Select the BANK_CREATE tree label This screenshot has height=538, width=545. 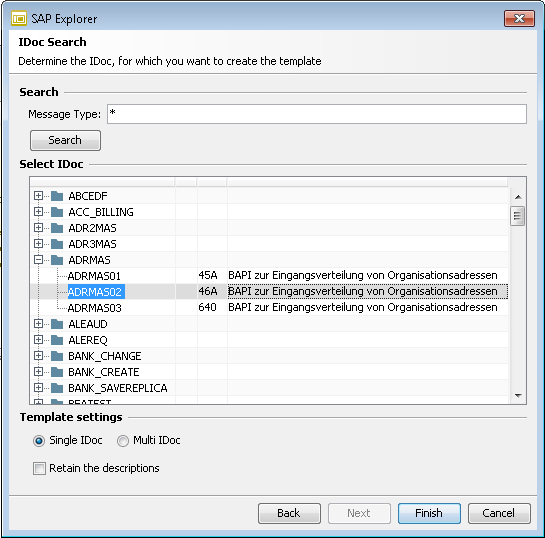pyautogui.click(x=104, y=372)
